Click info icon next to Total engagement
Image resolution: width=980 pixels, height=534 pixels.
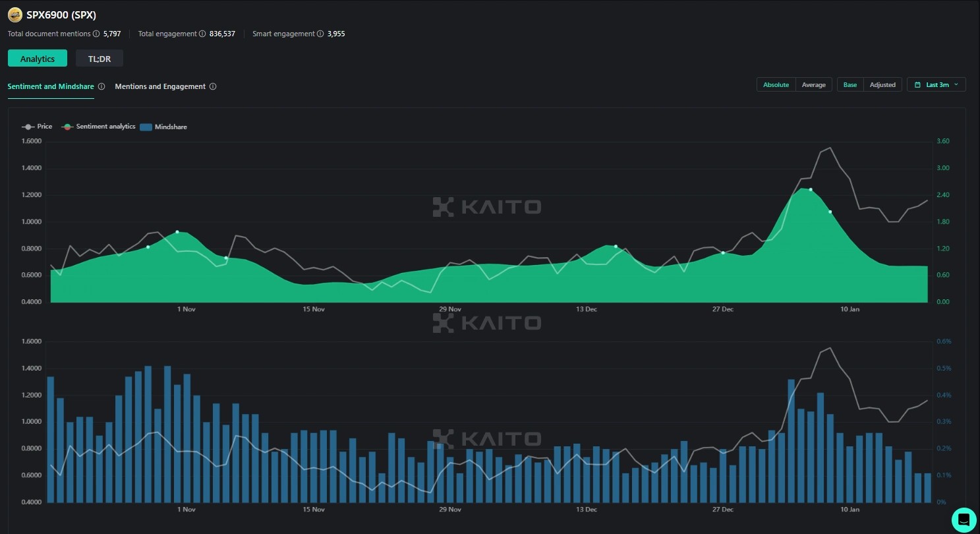pyautogui.click(x=202, y=34)
